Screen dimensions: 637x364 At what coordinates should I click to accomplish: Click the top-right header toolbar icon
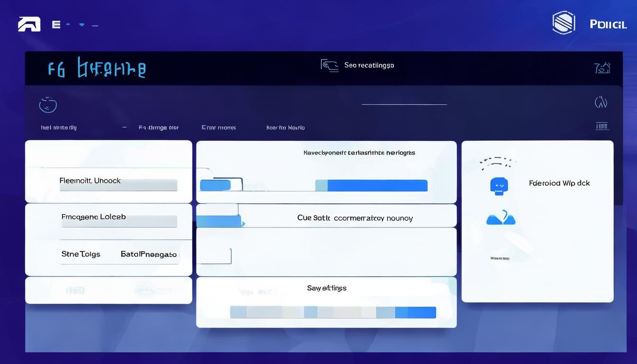[x=601, y=68]
